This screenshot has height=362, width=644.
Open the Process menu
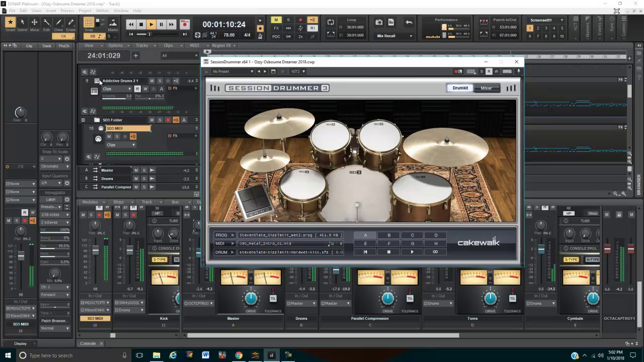click(x=67, y=11)
